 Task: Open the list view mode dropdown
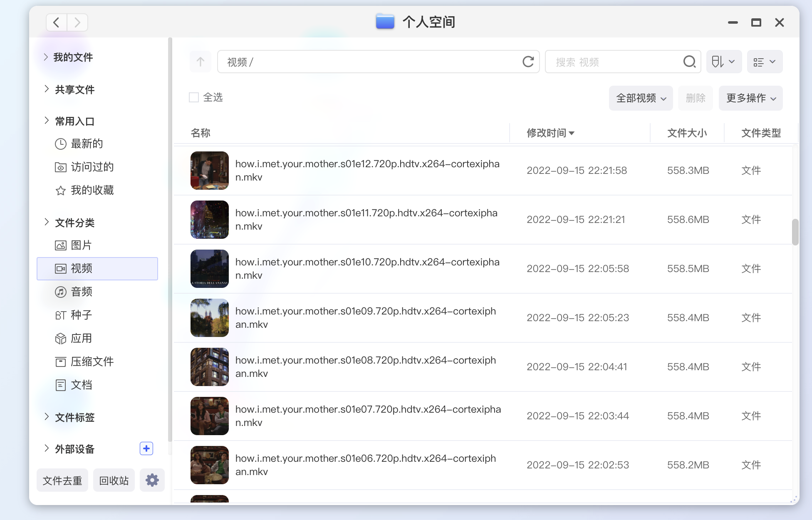coord(765,62)
